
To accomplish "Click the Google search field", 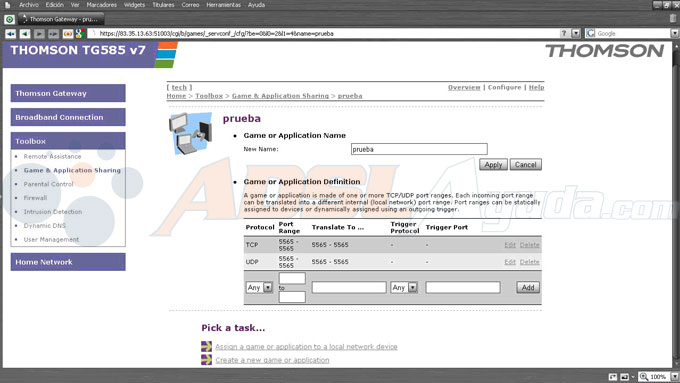I will [633, 33].
